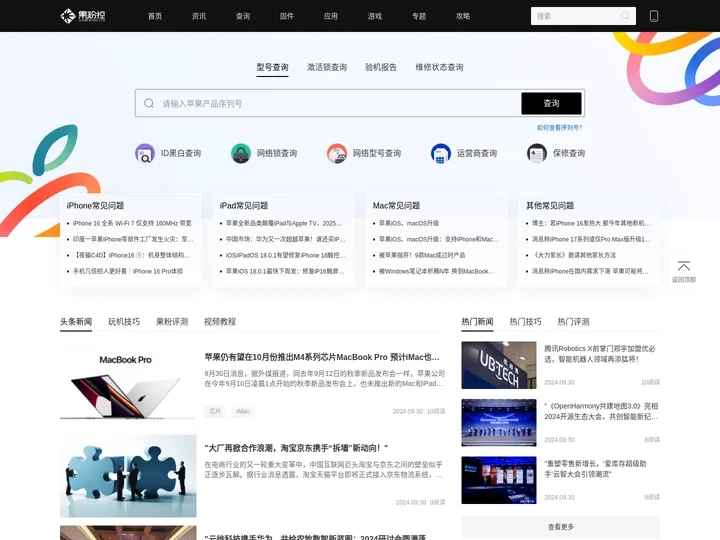Open the 首页 menu item
Image resolution: width=720 pixels, height=540 pixels.
click(x=155, y=16)
